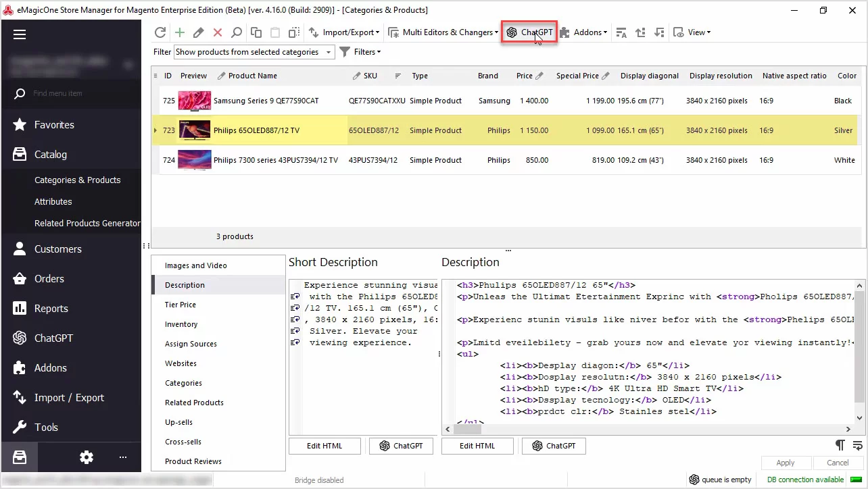Toggle word wrap icon beside pilcrow
The image size is (868, 489).
(x=858, y=445)
